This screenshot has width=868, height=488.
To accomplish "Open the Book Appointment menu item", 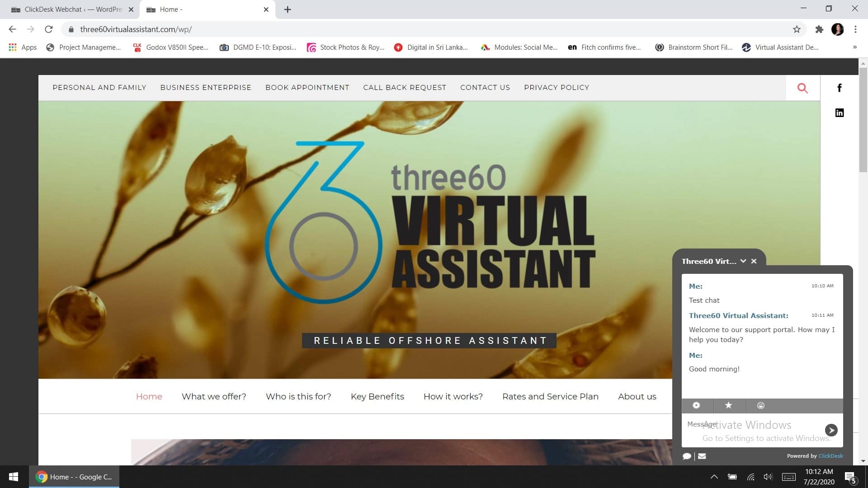I will tap(307, 87).
